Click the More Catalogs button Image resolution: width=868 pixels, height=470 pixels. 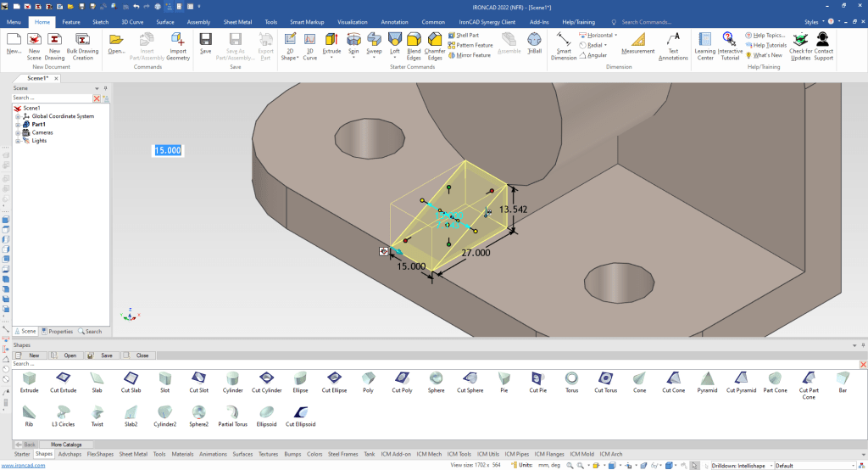[66, 444]
